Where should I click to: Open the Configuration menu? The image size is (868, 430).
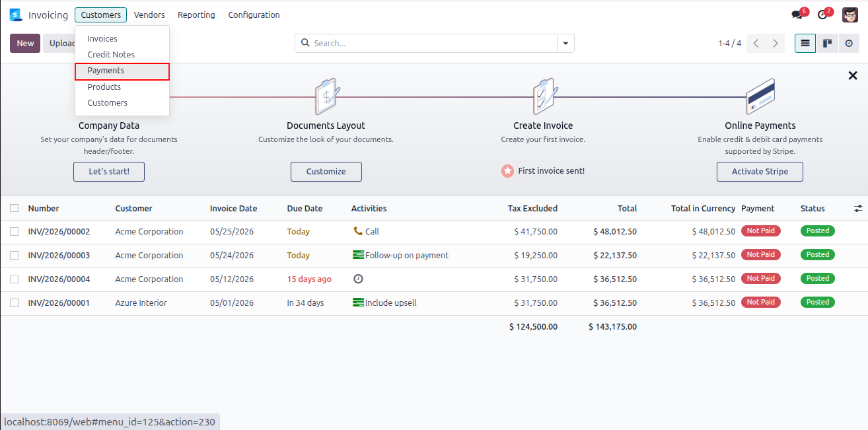(254, 15)
